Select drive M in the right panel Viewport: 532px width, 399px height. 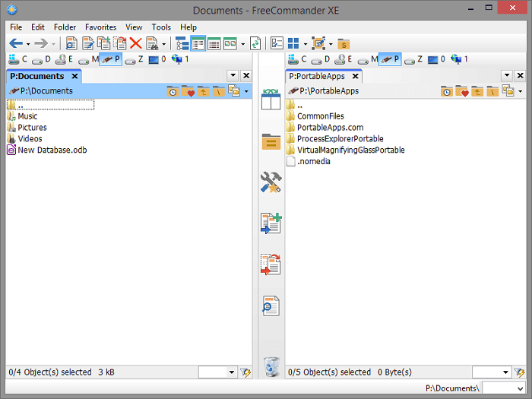[368, 59]
